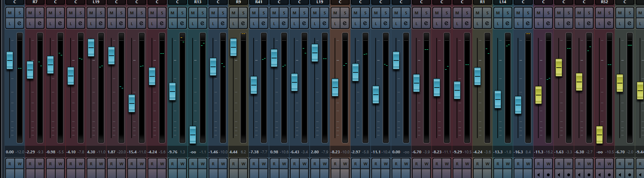644x178 pixels.
Task: Open 'e' channel settings on the -1.46 channel
Action: coord(223,23)
